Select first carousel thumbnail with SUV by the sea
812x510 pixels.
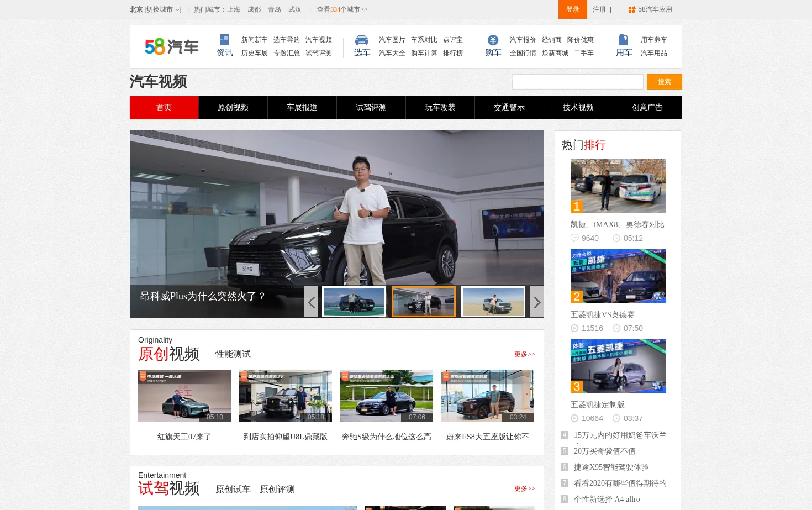point(354,302)
